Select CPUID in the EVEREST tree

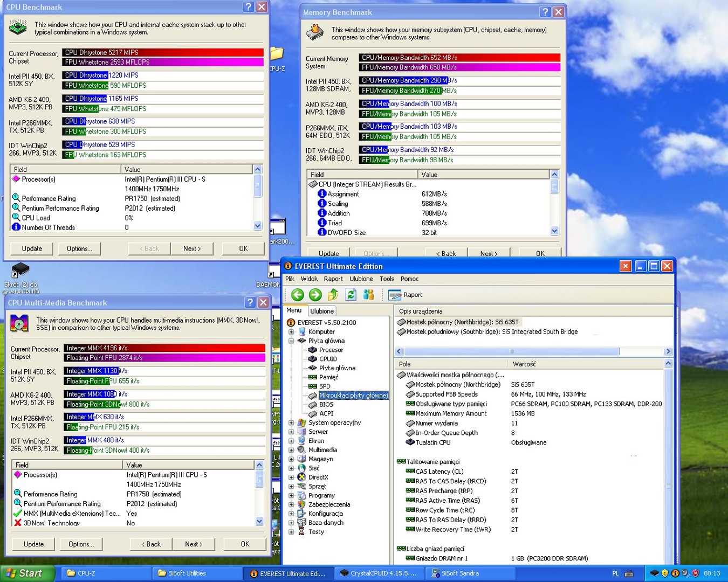point(328,359)
